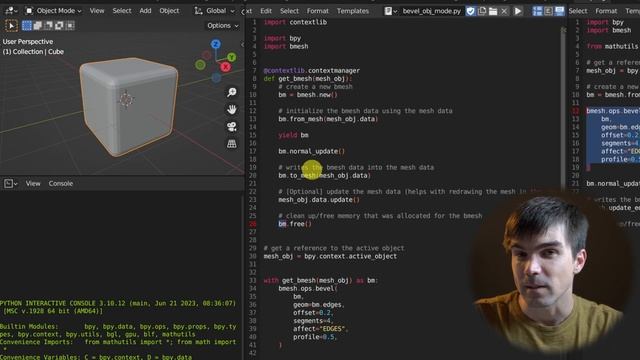Toggle the camera view icon
Image resolution: width=640 pixels, height=360 pixels.
(232, 127)
